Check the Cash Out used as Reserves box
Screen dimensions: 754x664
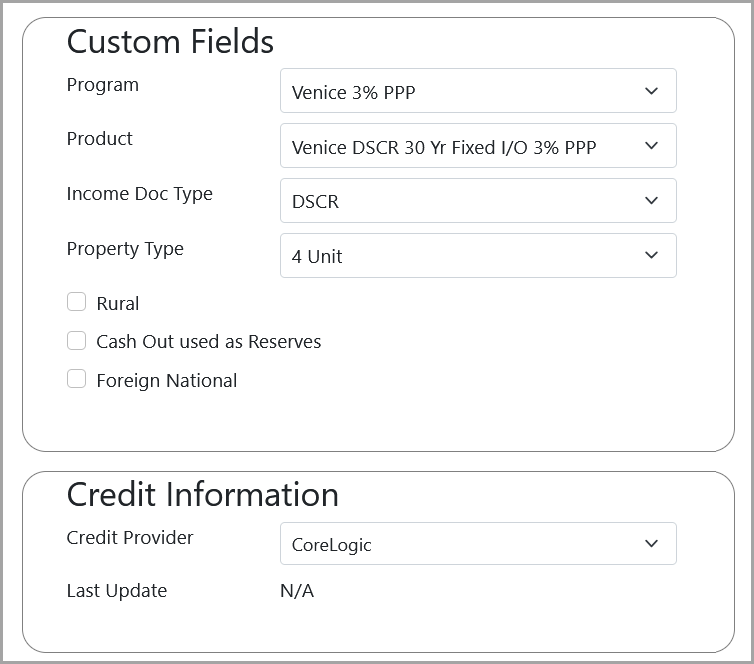click(x=76, y=341)
